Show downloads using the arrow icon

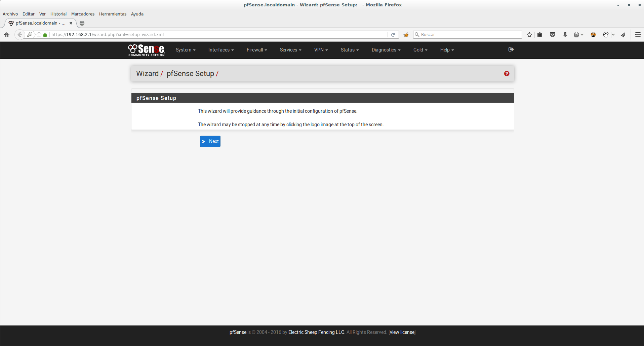[x=565, y=35]
